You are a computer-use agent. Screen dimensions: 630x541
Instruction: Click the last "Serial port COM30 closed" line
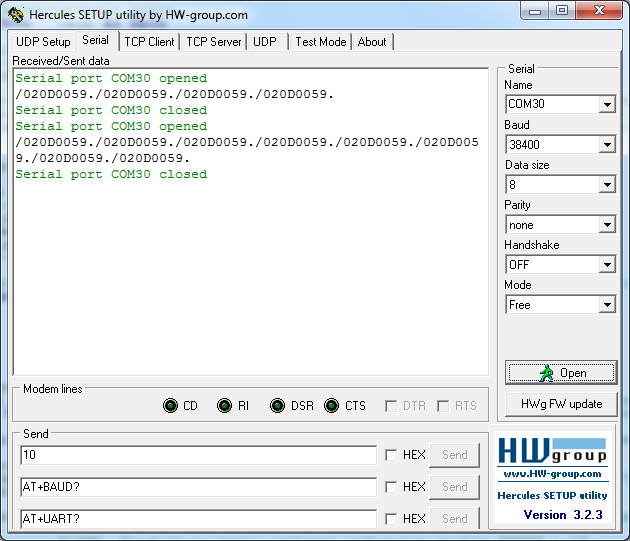tap(111, 174)
